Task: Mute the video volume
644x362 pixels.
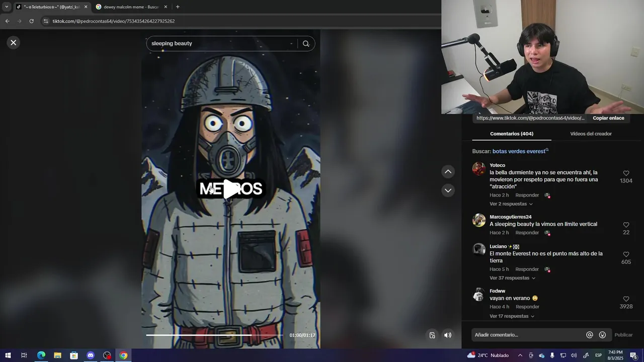Action: coord(448,335)
